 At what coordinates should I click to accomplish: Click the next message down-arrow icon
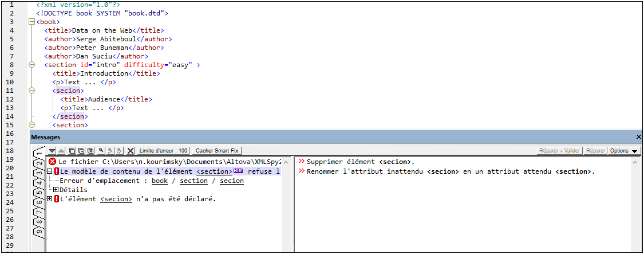[x=52, y=151]
